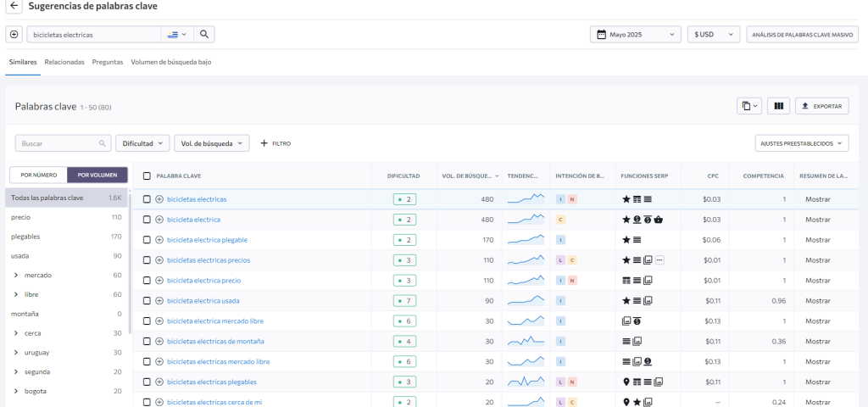
Task: Click the plus circle icon left of search field
Action: 14,35
